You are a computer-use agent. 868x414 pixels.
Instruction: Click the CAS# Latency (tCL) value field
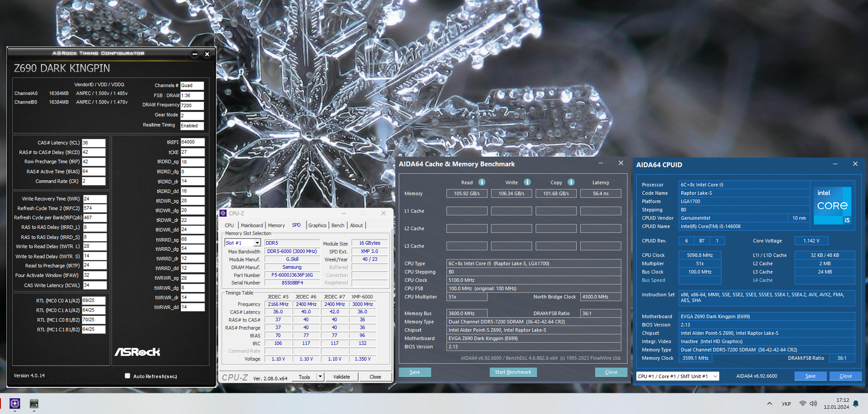[x=94, y=143]
